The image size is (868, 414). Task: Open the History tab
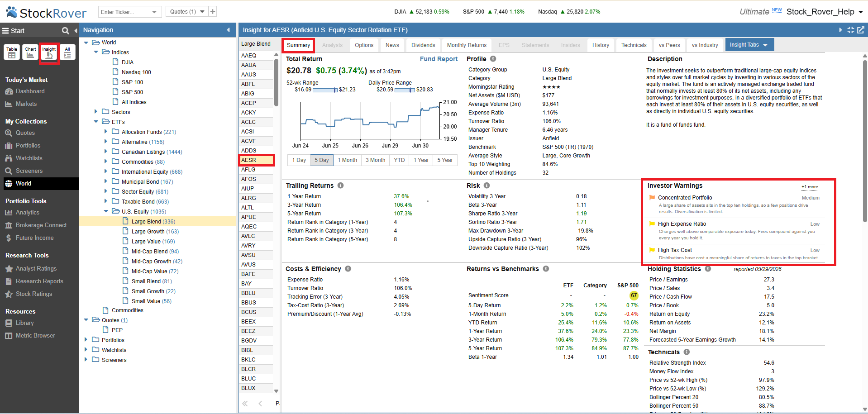tap(601, 45)
